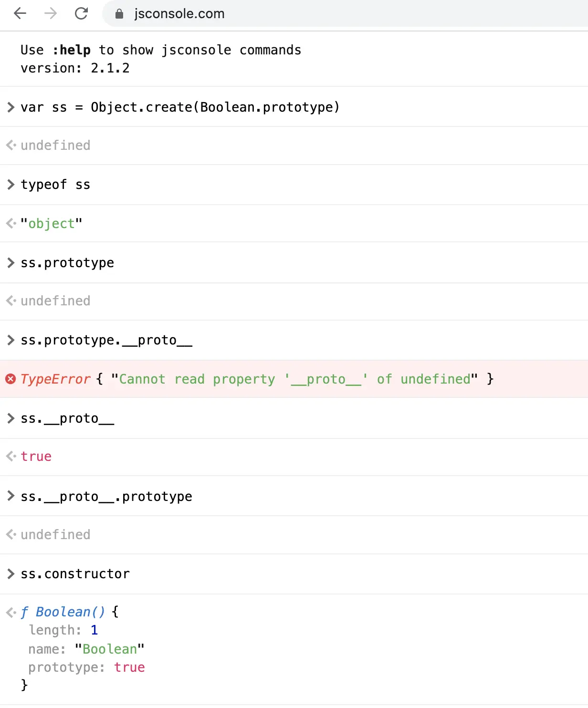588x708 pixels.
Task: Click the chevron beside ss.constructor command
Action: click(x=10, y=573)
